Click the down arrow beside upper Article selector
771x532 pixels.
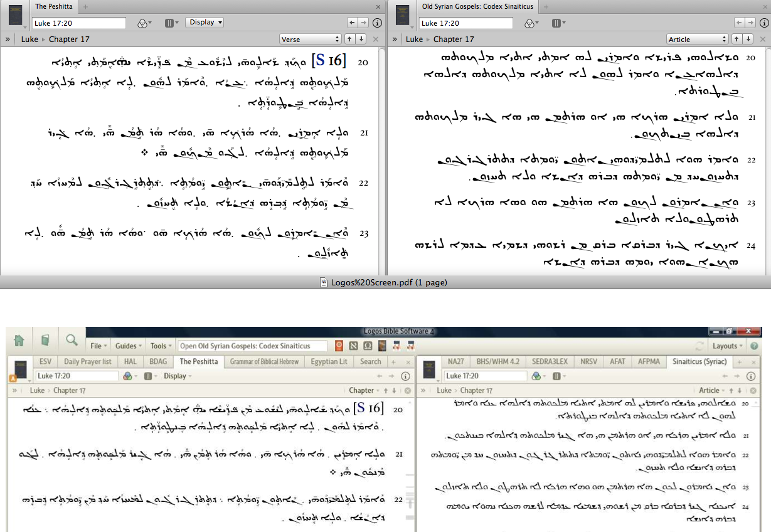pyautogui.click(x=748, y=39)
